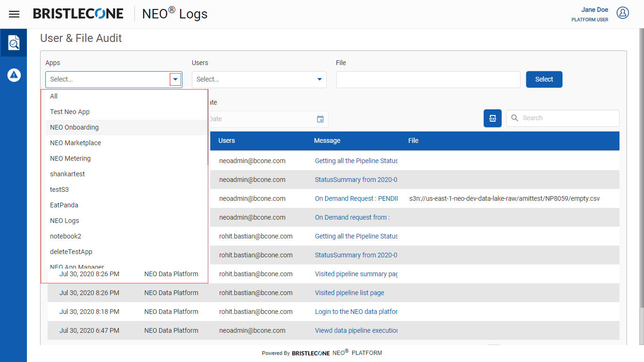Expand the Users dropdown
This screenshot has width=644, height=362.
coord(319,80)
